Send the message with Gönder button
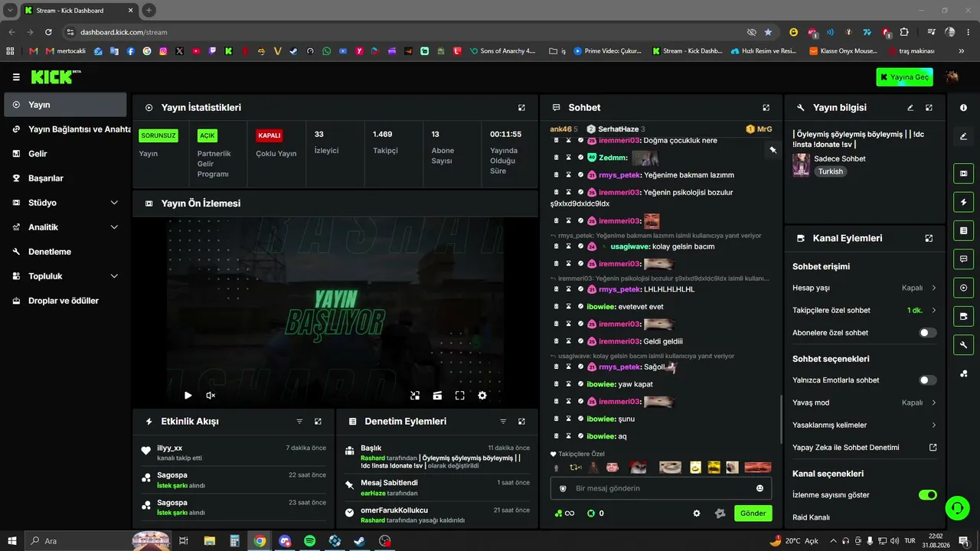The width and height of the screenshot is (980, 551). coord(753,514)
